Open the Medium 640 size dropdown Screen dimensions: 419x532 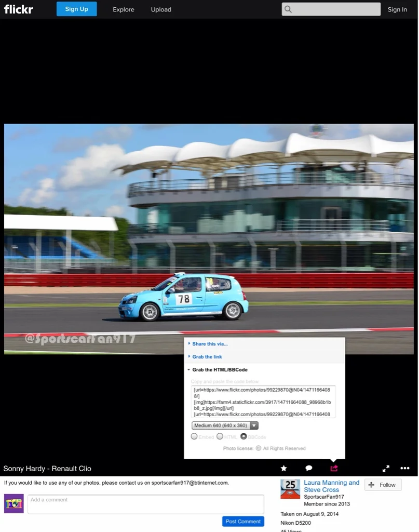click(225, 425)
